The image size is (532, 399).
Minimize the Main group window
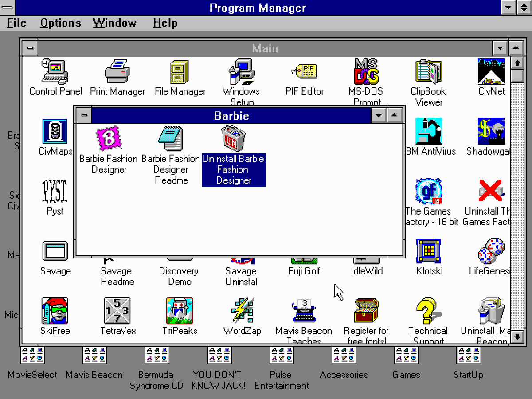tap(500, 48)
